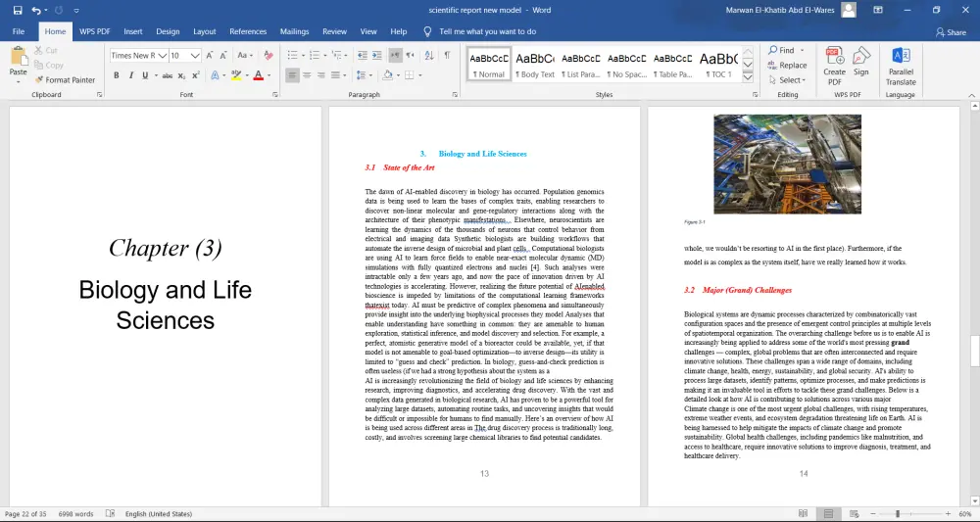
Task: Open the borders dropdown
Action: [x=420, y=75]
